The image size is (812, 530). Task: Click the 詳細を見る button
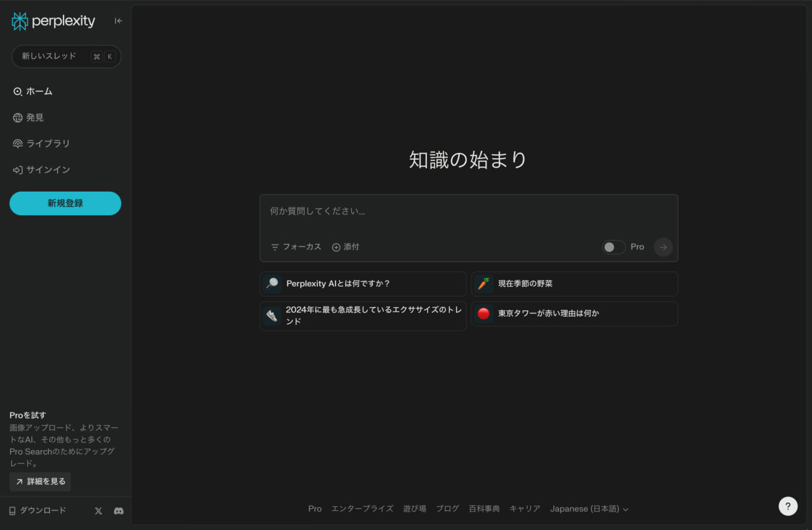(x=40, y=482)
